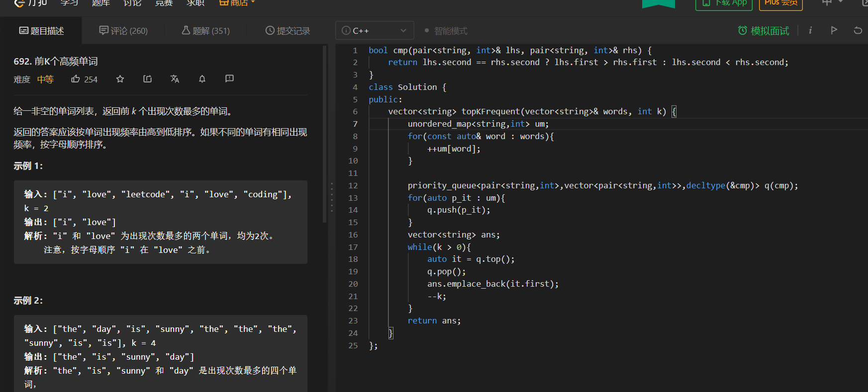Click the 'k = 2' line in example 1
868x392 pixels.
pyautogui.click(x=36, y=208)
